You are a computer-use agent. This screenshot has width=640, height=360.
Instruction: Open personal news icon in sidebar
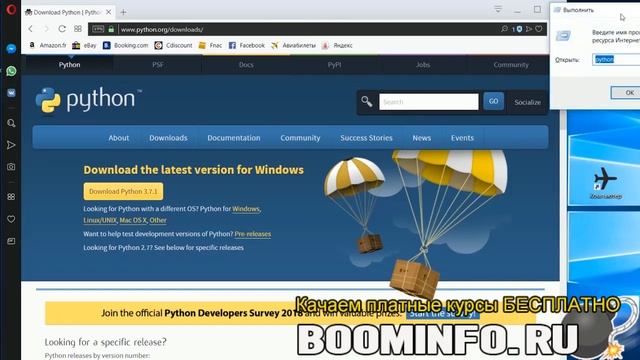pos(11,241)
